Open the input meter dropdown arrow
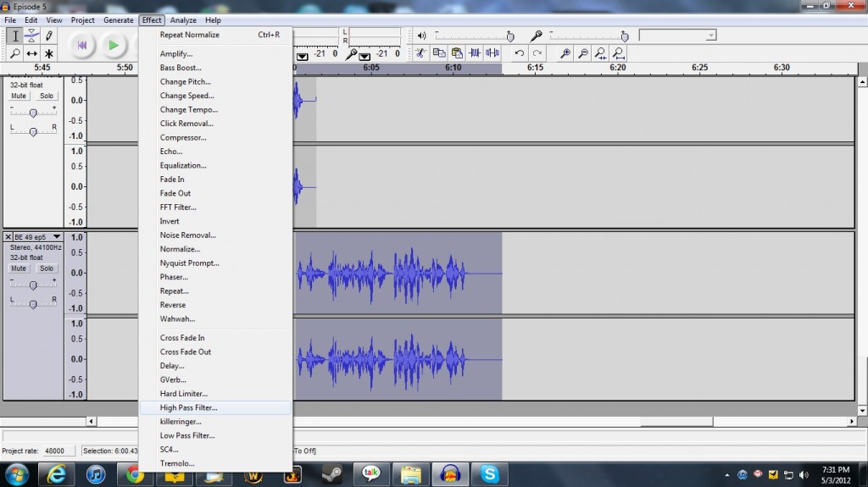The width and height of the screenshot is (868, 487). 364,56
